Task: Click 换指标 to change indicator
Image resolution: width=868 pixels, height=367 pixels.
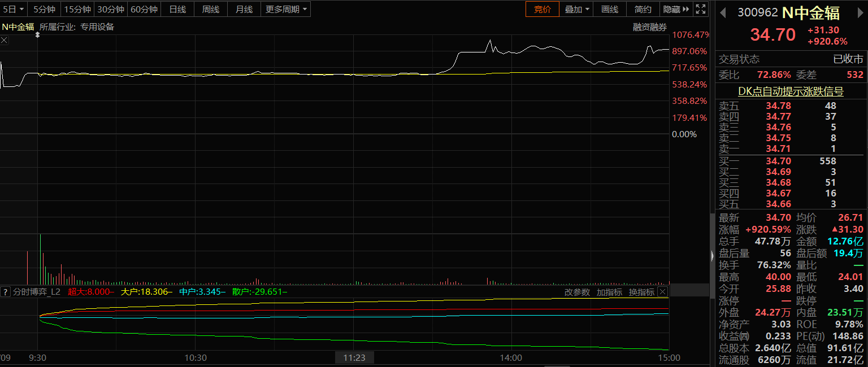Action: click(641, 292)
